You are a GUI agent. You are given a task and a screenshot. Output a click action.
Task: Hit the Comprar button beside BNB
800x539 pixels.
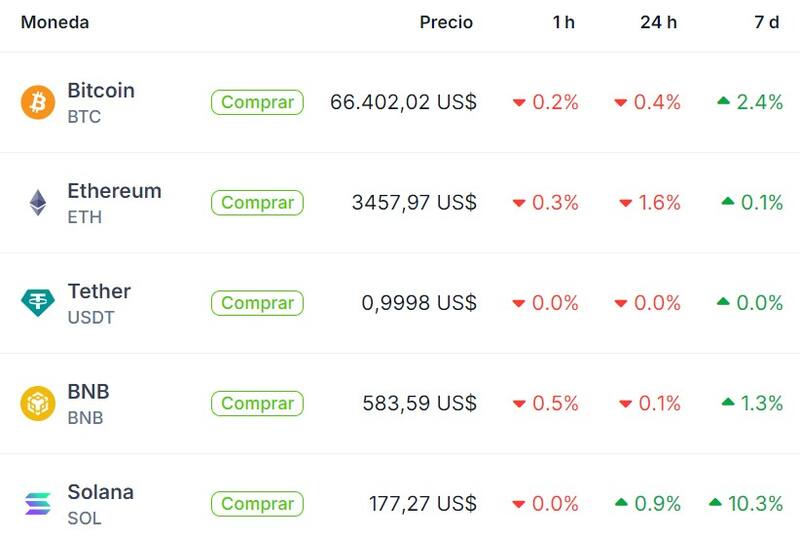pyautogui.click(x=257, y=403)
